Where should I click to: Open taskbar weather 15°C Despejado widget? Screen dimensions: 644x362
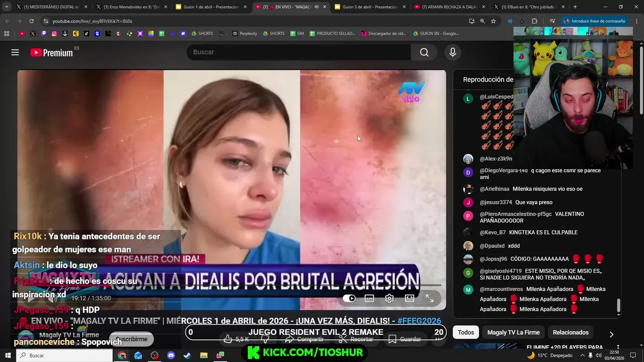[550, 355]
